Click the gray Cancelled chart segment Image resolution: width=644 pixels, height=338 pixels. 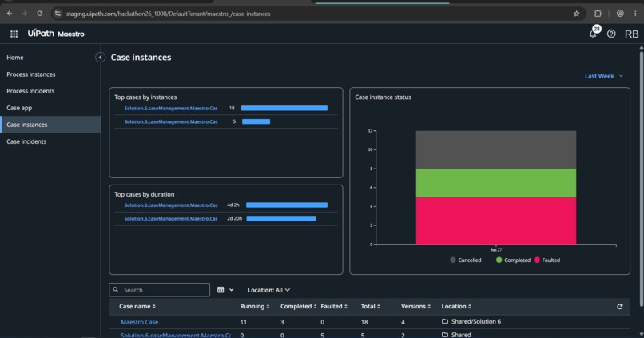(495, 150)
